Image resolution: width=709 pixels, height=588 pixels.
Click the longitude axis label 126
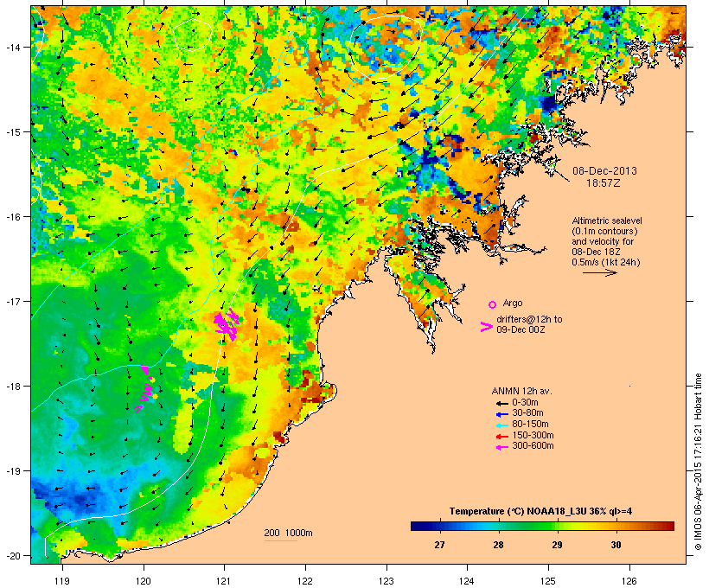pos(629,581)
